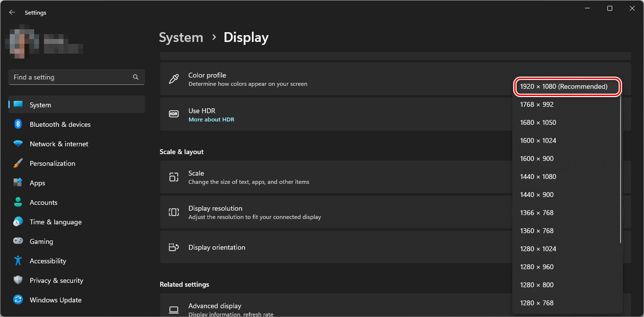Image resolution: width=644 pixels, height=317 pixels.
Task: Click the Personalization paintbrush icon
Action: pos(18,163)
